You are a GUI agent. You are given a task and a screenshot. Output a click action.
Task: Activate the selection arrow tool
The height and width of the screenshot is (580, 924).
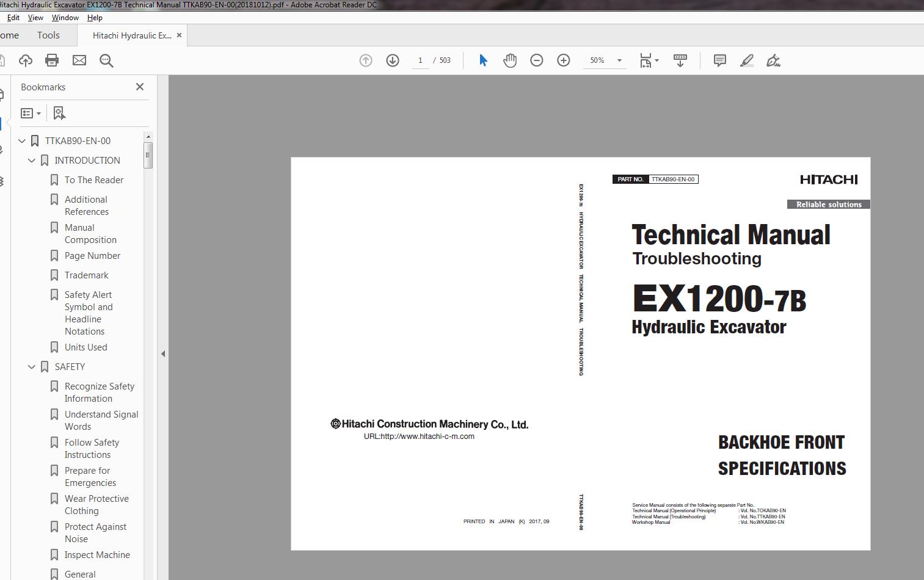tap(483, 60)
